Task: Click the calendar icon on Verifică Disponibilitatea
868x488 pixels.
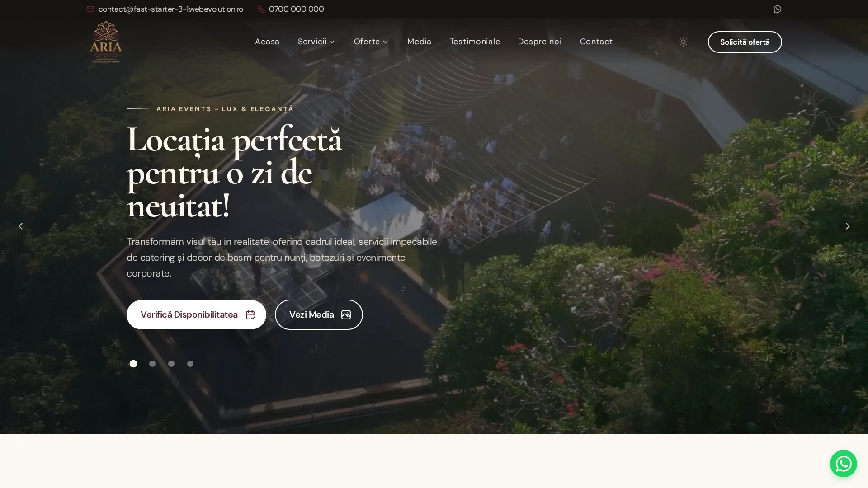Action: pyautogui.click(x=250, y=314)
